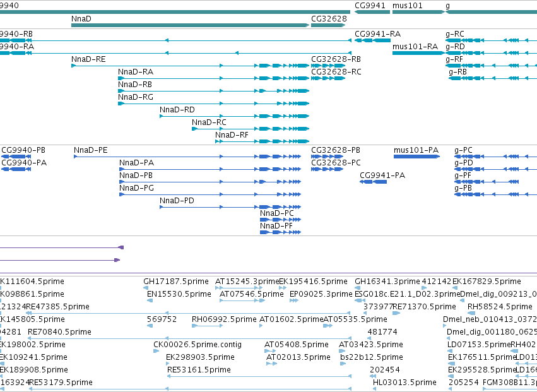Select the NnaD-RB transcript label
The image size is (537, 392).
click(x=135, y=85)
